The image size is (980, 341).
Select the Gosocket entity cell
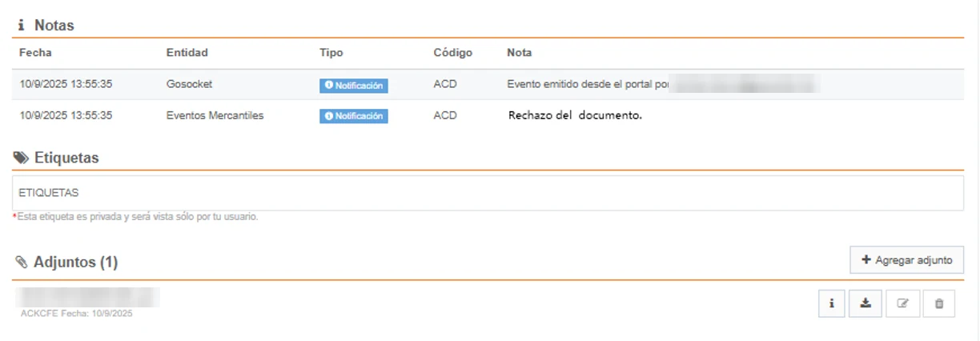[x=189, y=84]
